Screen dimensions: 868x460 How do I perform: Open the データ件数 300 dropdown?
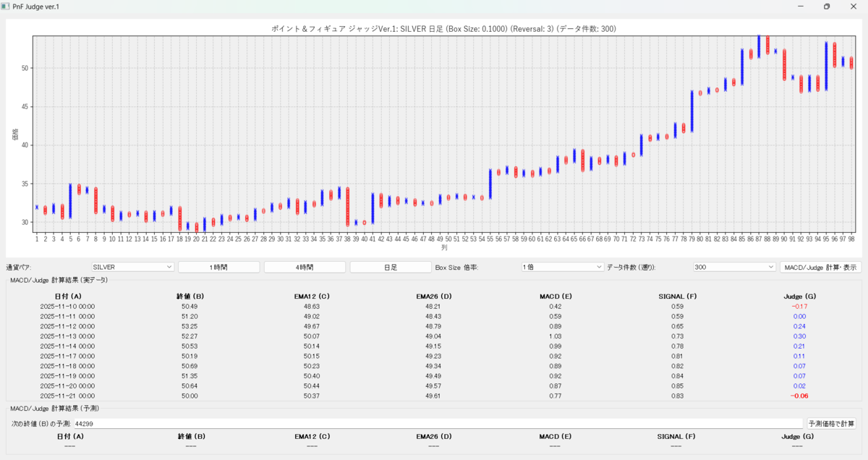734,267
